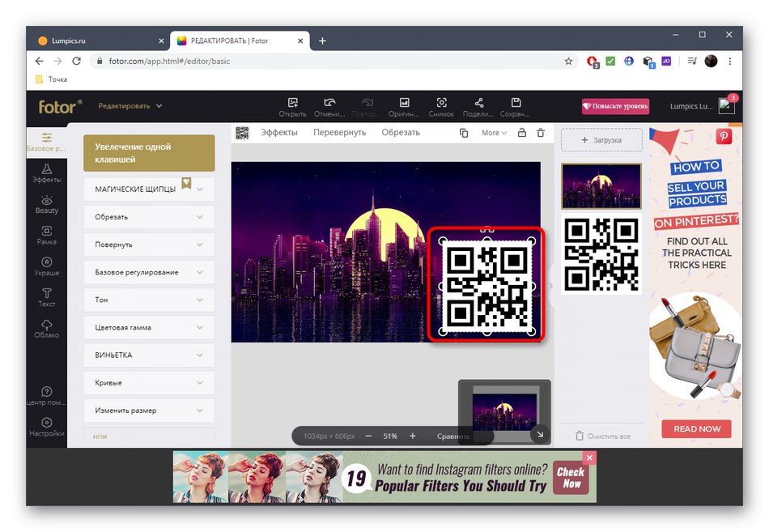
Task: Expand the Цветовая гамма section
Action: point(149,327)
